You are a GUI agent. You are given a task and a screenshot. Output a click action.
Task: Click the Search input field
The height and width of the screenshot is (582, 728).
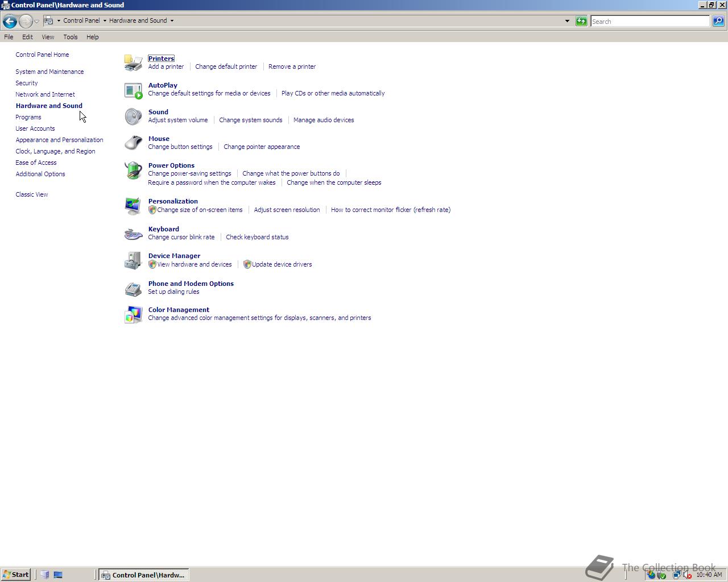[650, 21]
